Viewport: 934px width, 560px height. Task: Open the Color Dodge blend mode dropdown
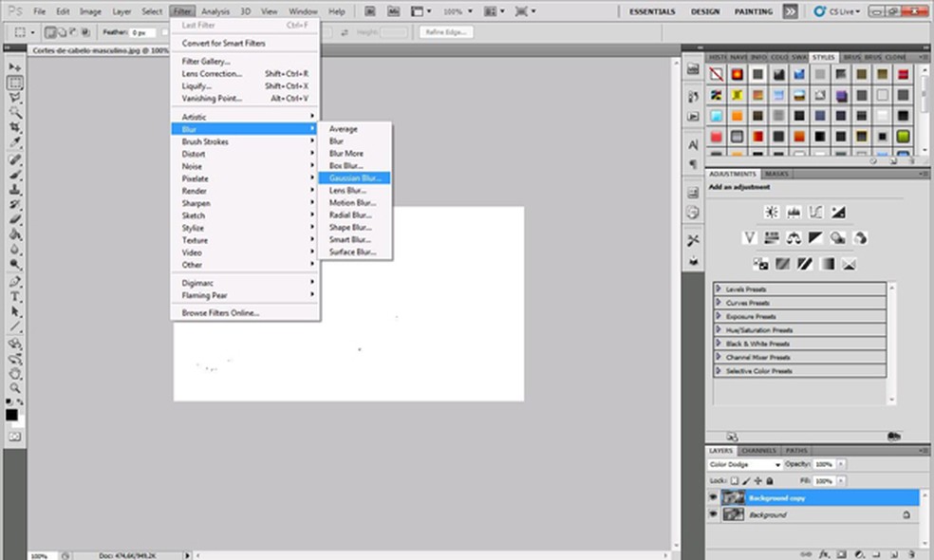click(x=744, y=464)
